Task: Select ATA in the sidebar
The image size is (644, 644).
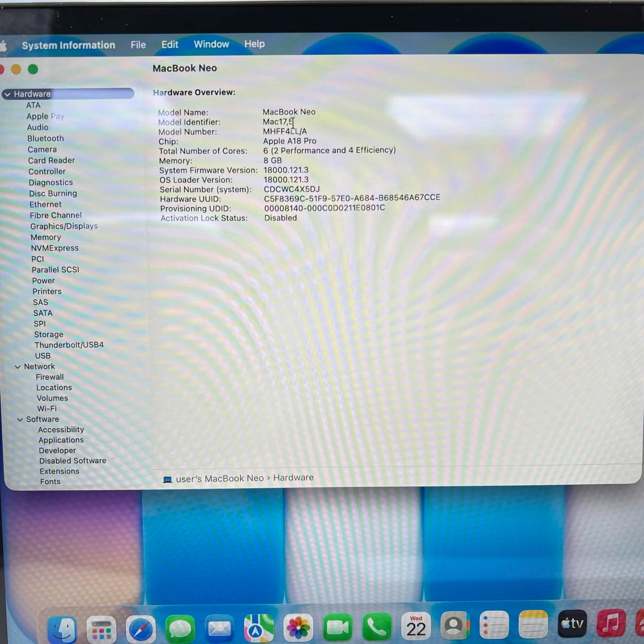Action: 33,105
